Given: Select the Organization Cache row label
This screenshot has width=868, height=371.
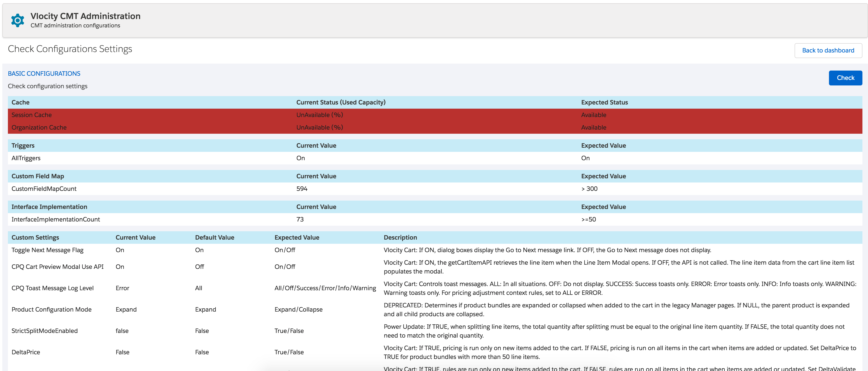Looking at the screenshot, I should point(39,127).
